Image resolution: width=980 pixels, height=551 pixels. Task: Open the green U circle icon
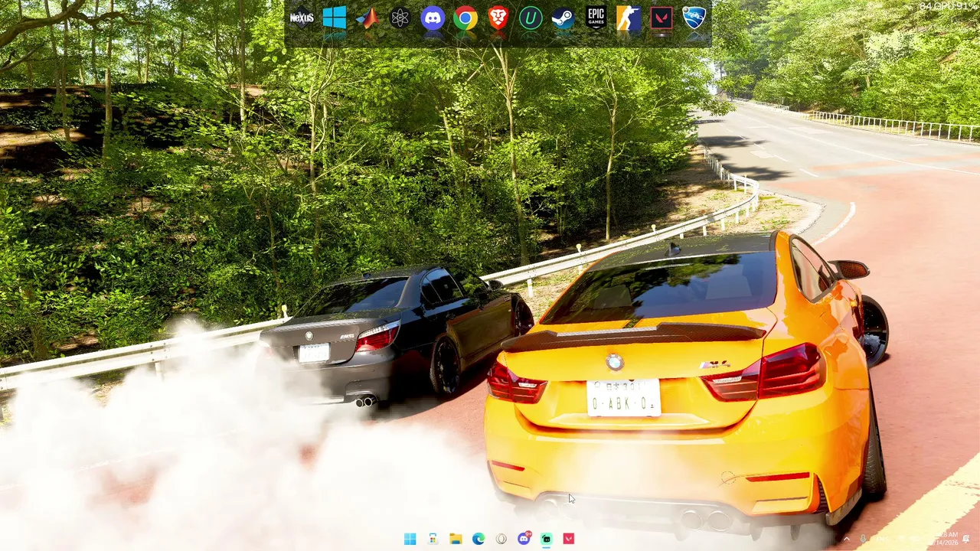pyautogui.click(x=531, y=18)
